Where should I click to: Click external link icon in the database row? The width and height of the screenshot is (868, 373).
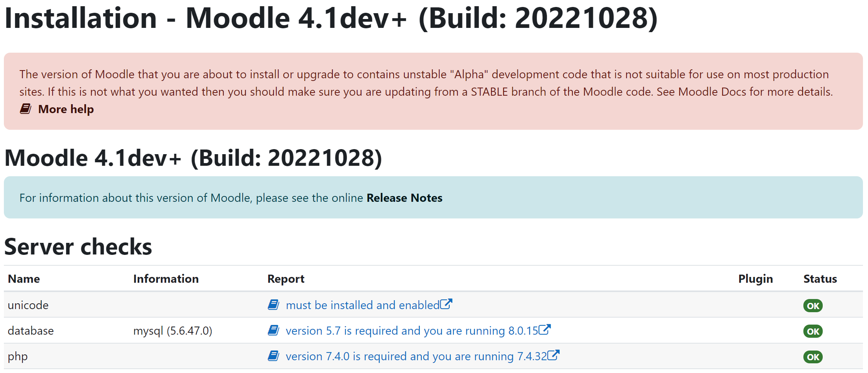545,330
